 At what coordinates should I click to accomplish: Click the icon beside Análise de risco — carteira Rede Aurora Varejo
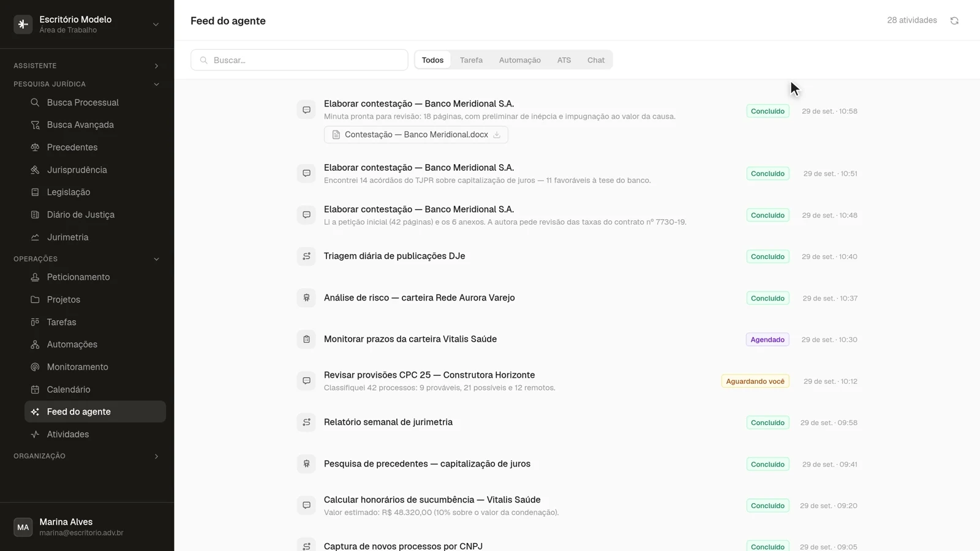tap(306, 298)
